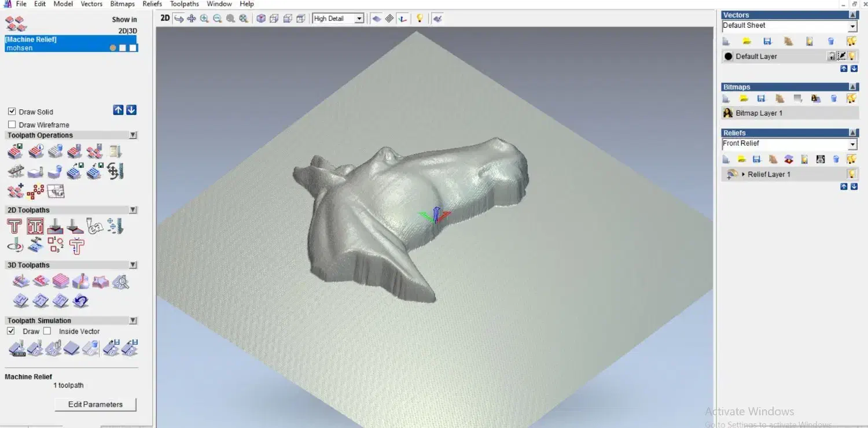Screen dimensions: 868x428
Task: Select the first 2D Toolpaths profiling icon
Action: 14,226
